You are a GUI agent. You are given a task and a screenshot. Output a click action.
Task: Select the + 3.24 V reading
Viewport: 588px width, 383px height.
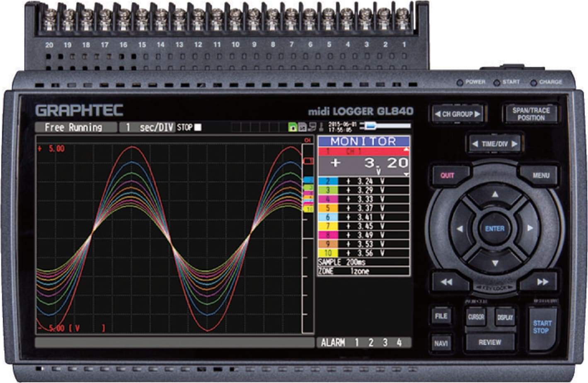point(365,181)
